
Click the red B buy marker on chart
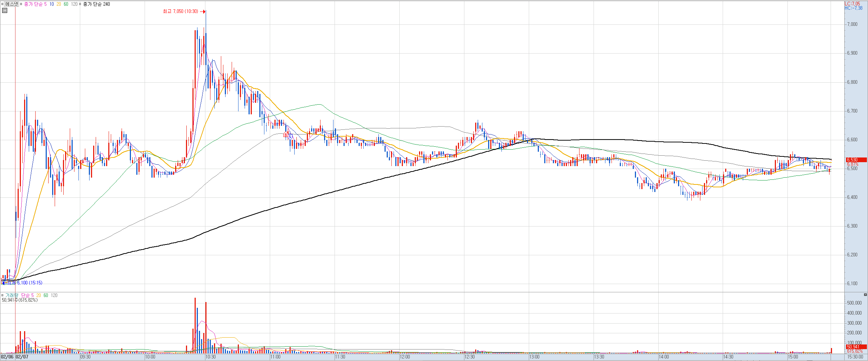point(286,135)
